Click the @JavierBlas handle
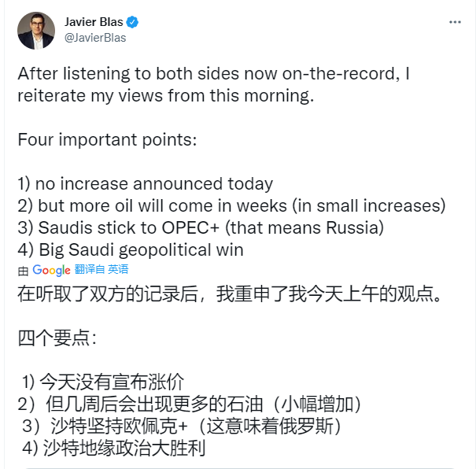The width and height of the screenshot is (476, 469). pyautogui.click(x=95, y=37)
